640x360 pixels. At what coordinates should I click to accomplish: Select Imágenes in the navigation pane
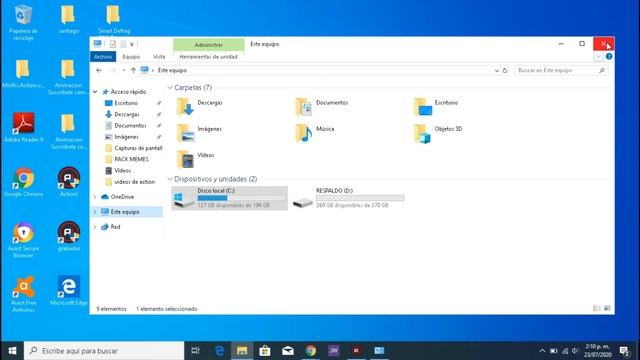127,137
